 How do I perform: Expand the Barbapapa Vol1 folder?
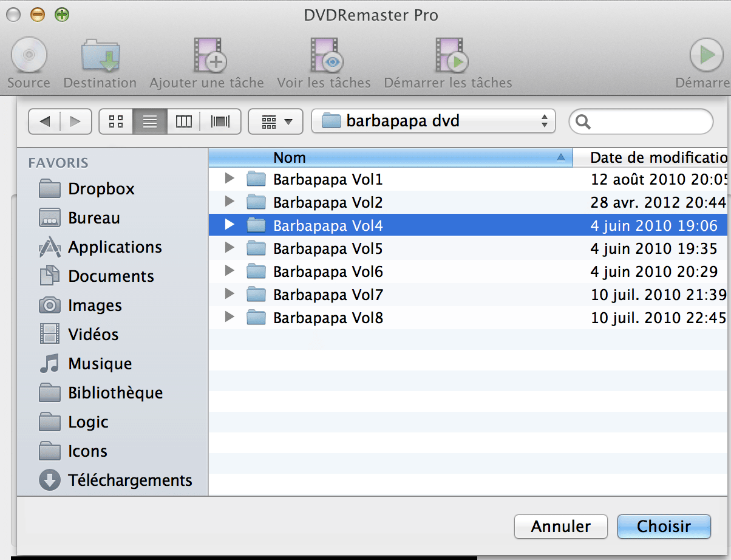[x=229, y=179]
